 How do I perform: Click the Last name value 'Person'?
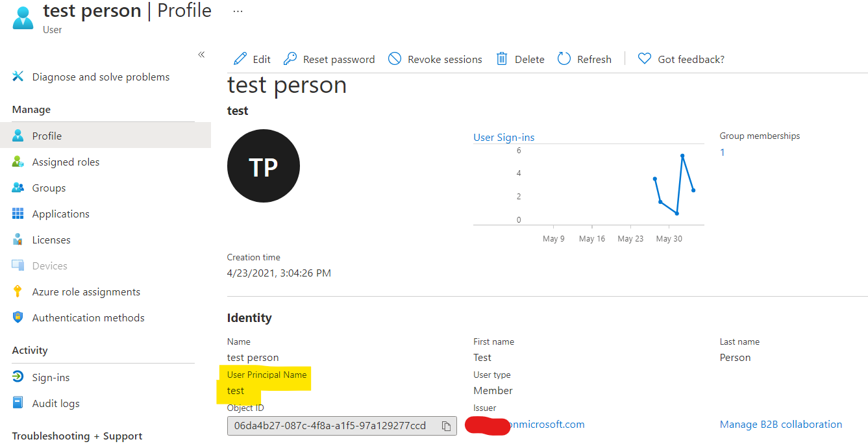(x=735, y=358)
